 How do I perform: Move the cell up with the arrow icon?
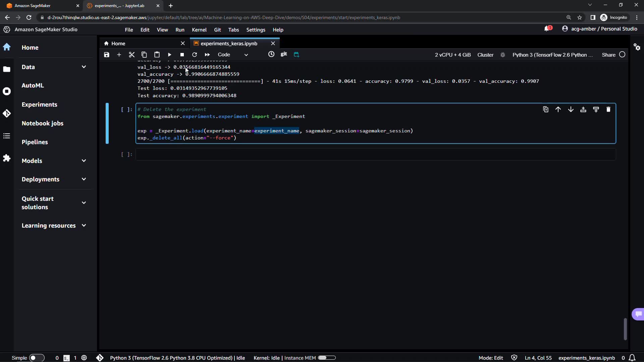click(x=558, y=110)
